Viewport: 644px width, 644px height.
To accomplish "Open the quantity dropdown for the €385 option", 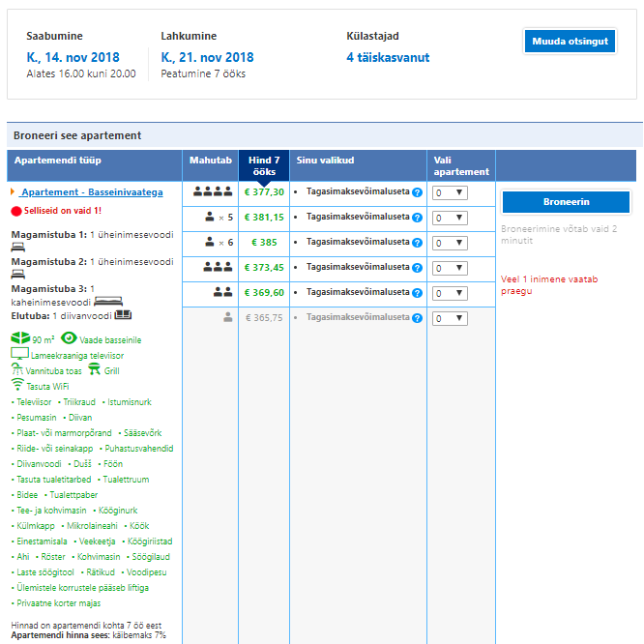I will [x=450, y=243].
